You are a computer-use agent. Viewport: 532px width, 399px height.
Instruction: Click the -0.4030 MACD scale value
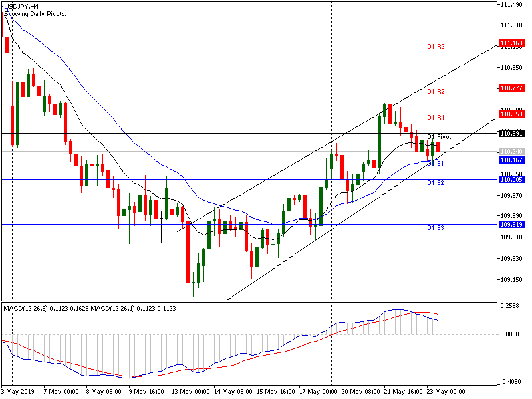pos(510,382)
